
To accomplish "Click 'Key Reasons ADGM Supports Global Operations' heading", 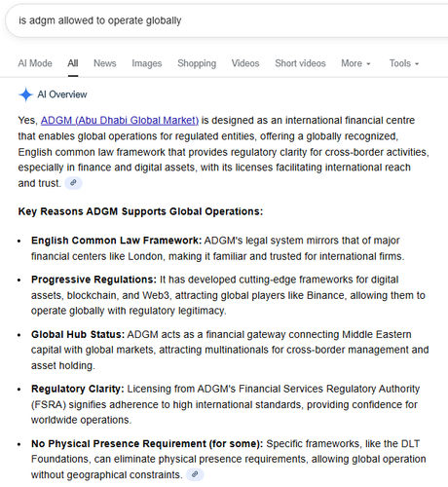I will 140,211.
